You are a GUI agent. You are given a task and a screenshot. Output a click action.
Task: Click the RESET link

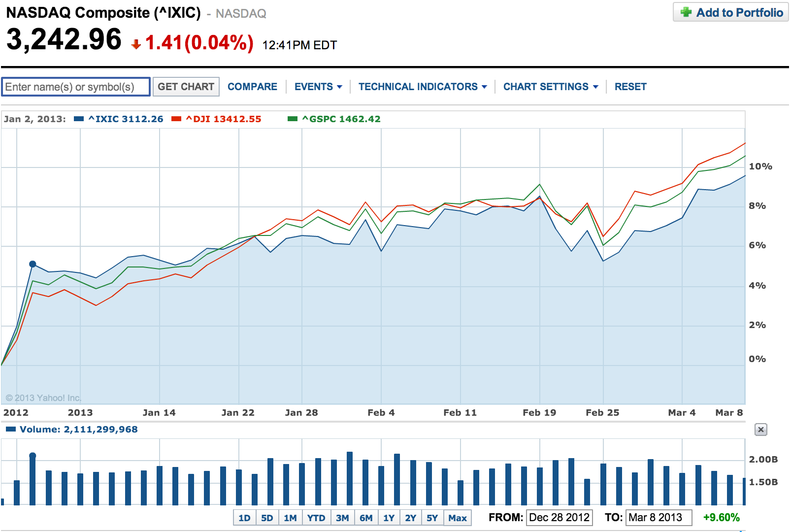click(630, 87)
